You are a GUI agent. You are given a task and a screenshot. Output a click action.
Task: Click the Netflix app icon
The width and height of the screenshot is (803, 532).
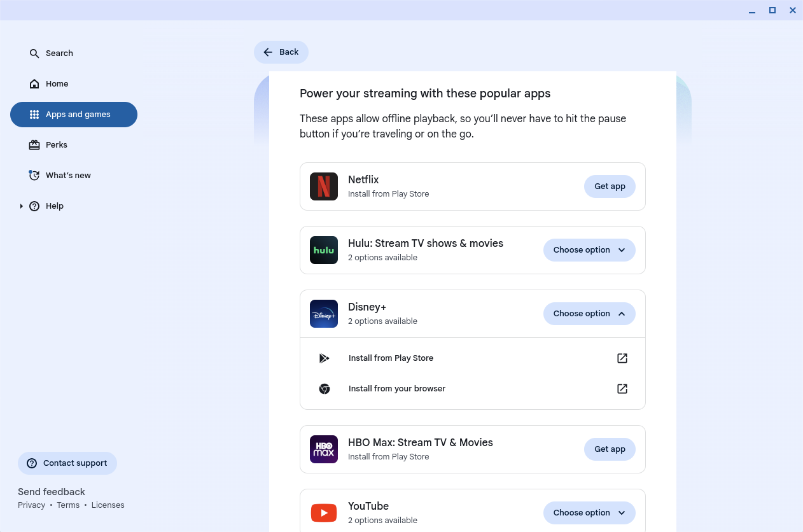click(x=323, y=186)
